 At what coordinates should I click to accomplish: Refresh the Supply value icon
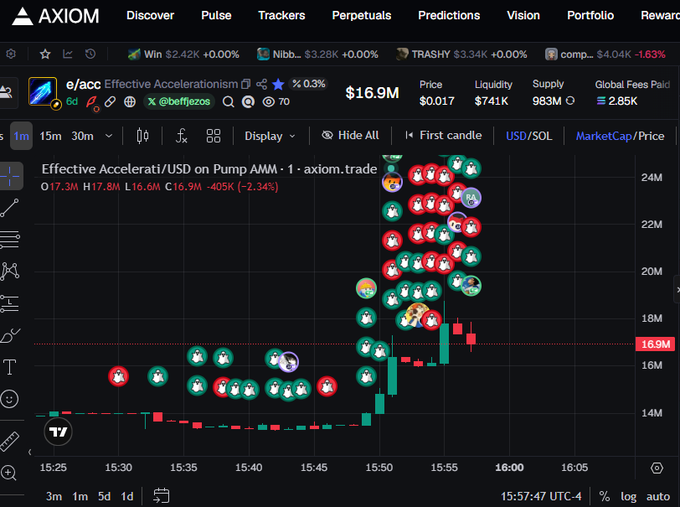(570, 101)
